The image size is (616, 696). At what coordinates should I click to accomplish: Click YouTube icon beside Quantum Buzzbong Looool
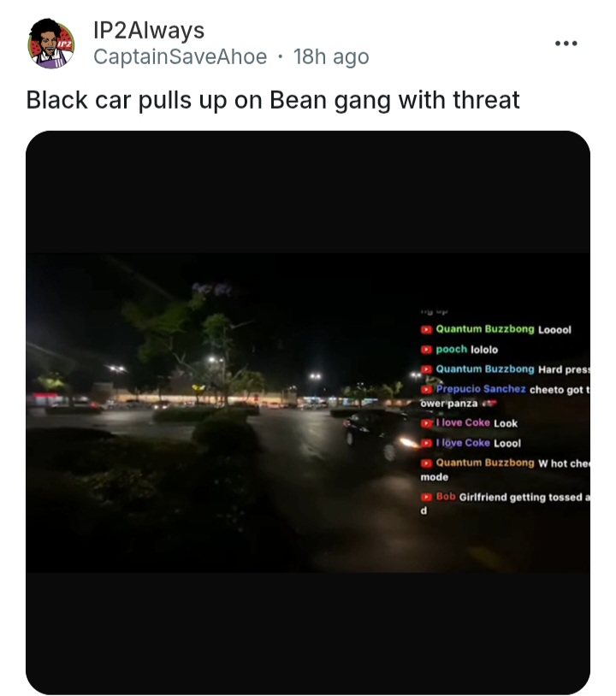click(x=426, y=329)
